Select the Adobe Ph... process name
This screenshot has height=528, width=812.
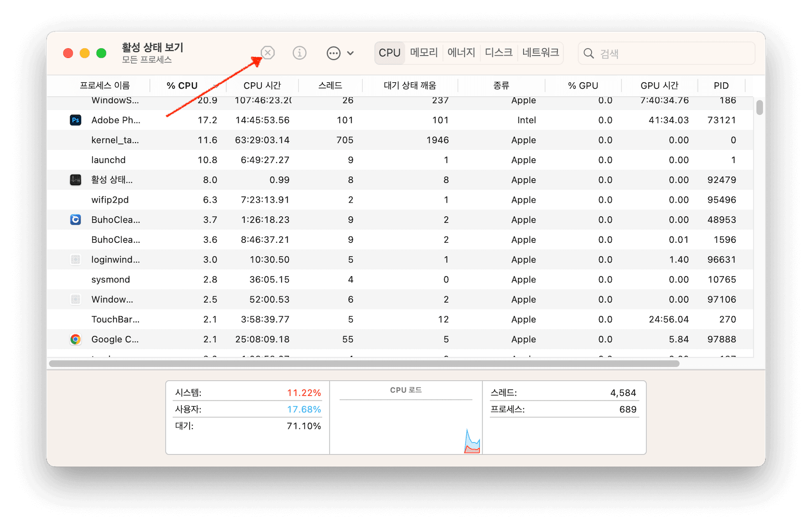(116, 120)
